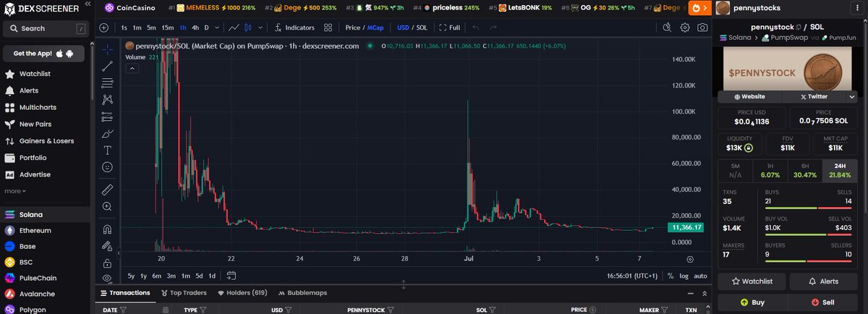Hide all drawings with eye icon
This screenshot has width=868, height=314.
[107, 279]
